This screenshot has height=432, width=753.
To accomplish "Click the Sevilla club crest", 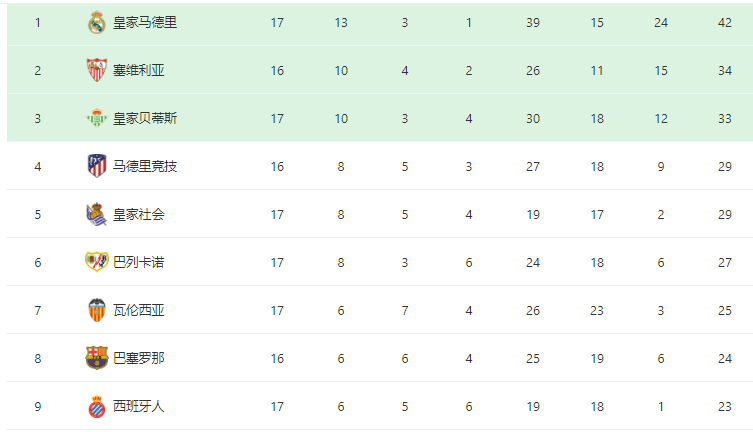I will tap(97, 70).
